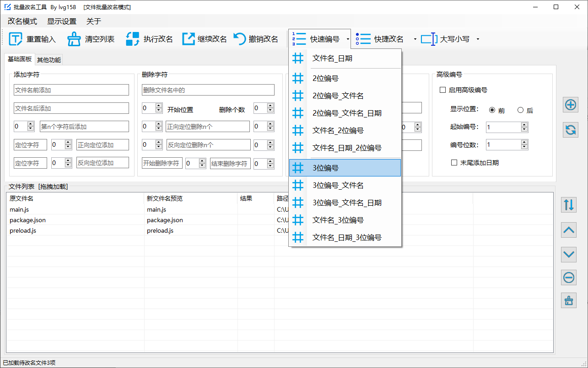Viewport: 588px width, 368px height.
Task: Click the 撤销改名 undo rename icon
Action: click(240, 39)
